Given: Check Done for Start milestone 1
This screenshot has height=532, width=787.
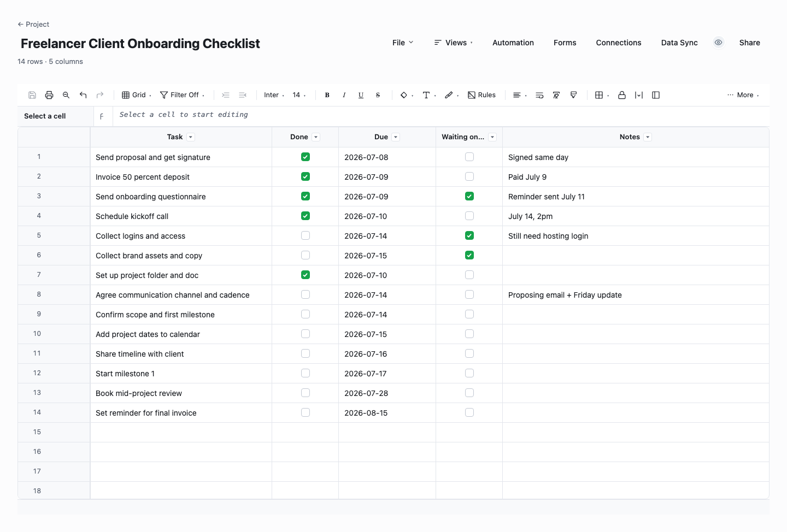Looking at the screenshot, I should 306,373.
